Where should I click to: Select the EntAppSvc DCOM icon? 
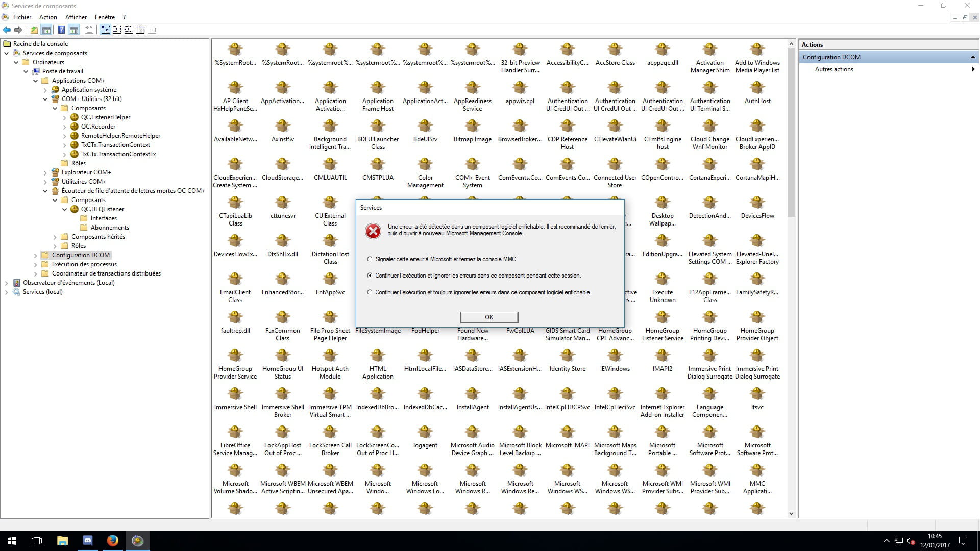click(x=330, y=284)
